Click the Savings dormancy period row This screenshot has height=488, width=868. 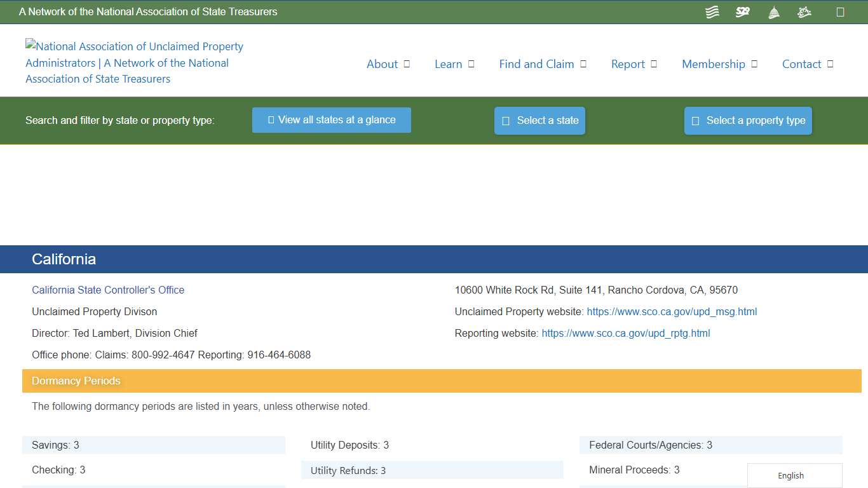(x=153, y=445)
